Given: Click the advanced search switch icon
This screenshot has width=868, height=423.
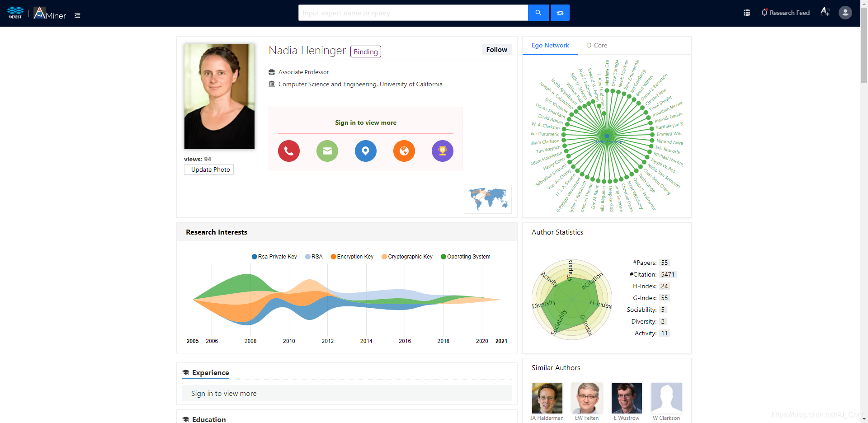Looking at the screenshot, I should [560, 13].
